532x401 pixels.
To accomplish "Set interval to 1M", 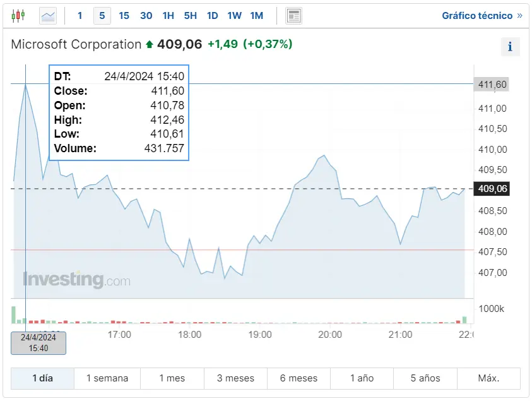I will tap(256, 16).
